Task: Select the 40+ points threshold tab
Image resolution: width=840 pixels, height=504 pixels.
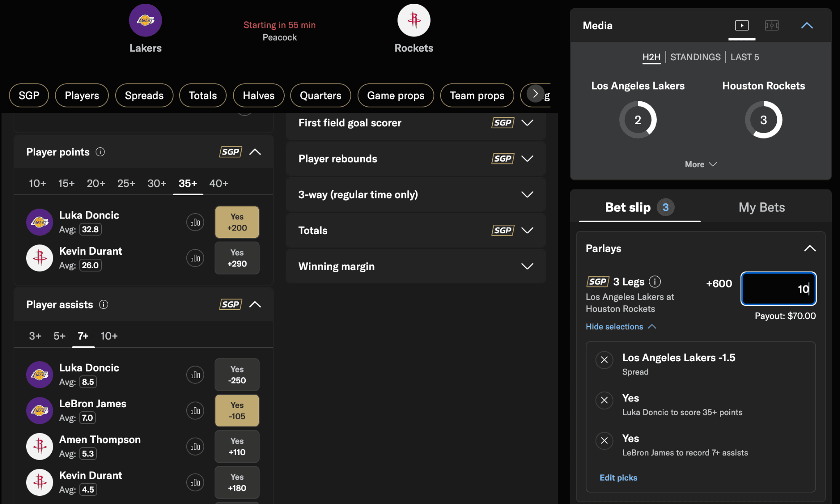Action: (x=219, y=183)
